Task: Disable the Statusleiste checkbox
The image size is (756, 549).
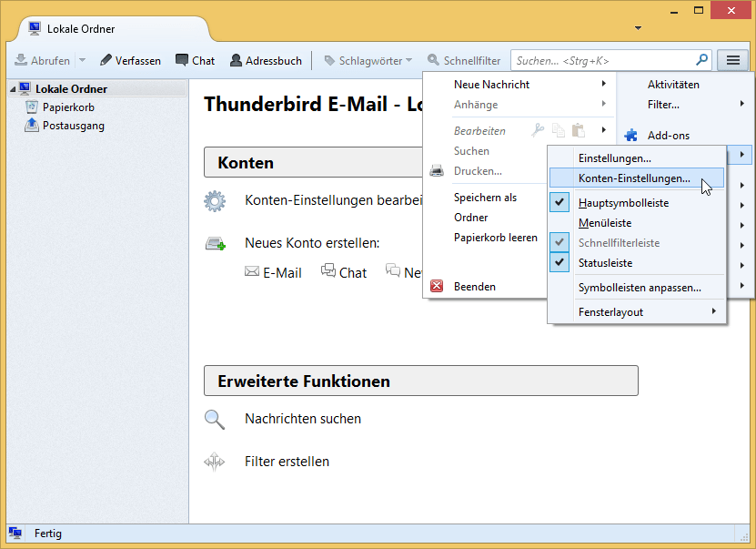Action: click(x=559, y=262)
